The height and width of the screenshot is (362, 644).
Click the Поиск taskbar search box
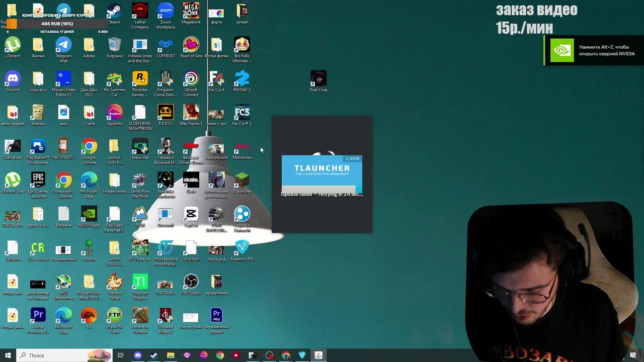(x=63, y=355)
